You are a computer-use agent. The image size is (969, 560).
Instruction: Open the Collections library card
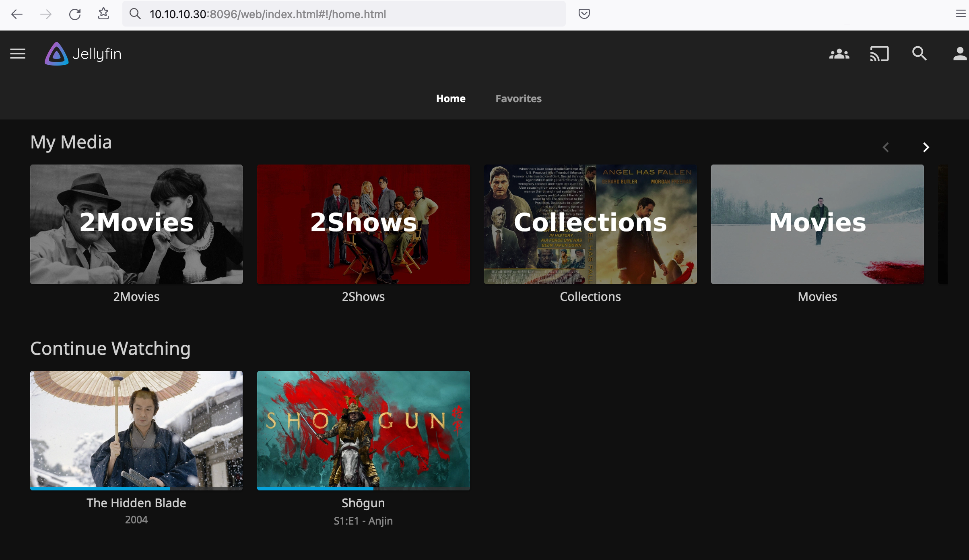590,224
